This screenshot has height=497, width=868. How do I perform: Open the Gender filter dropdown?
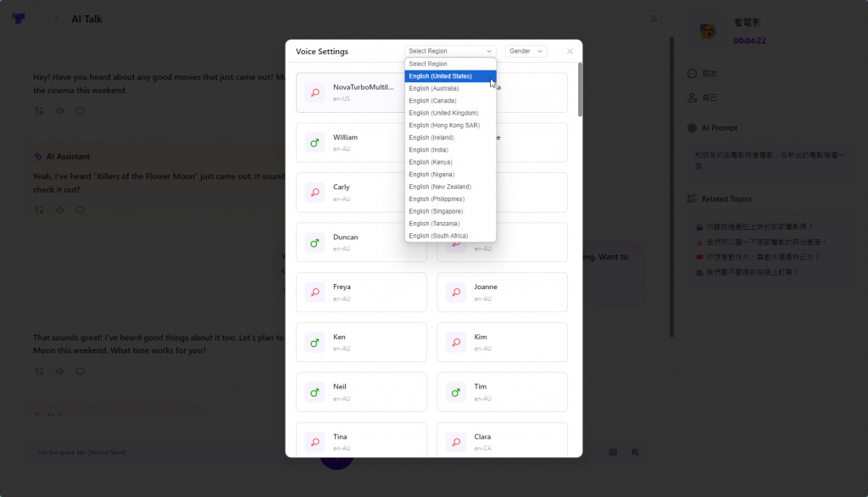point(526,51)
